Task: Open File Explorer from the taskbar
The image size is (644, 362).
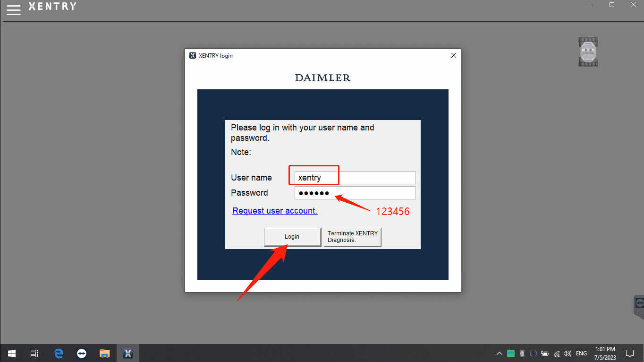Action: click(x=104, y=353)
